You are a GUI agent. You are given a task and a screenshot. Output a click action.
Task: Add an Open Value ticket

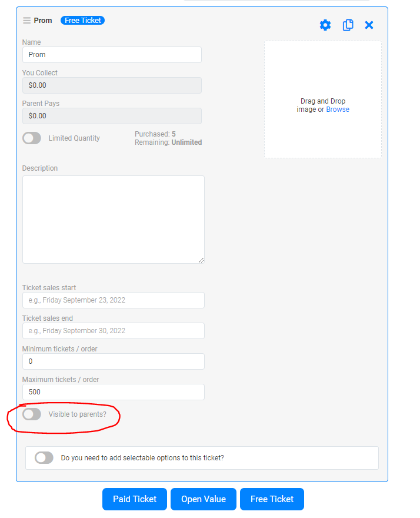point(204,499)
